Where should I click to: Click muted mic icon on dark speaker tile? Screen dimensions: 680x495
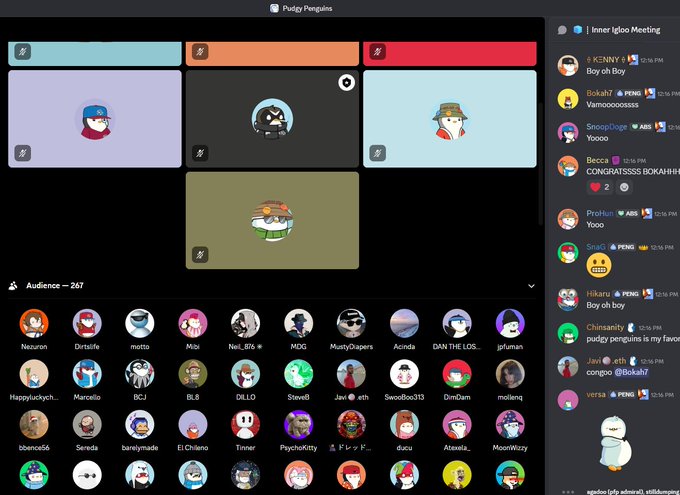200,153
